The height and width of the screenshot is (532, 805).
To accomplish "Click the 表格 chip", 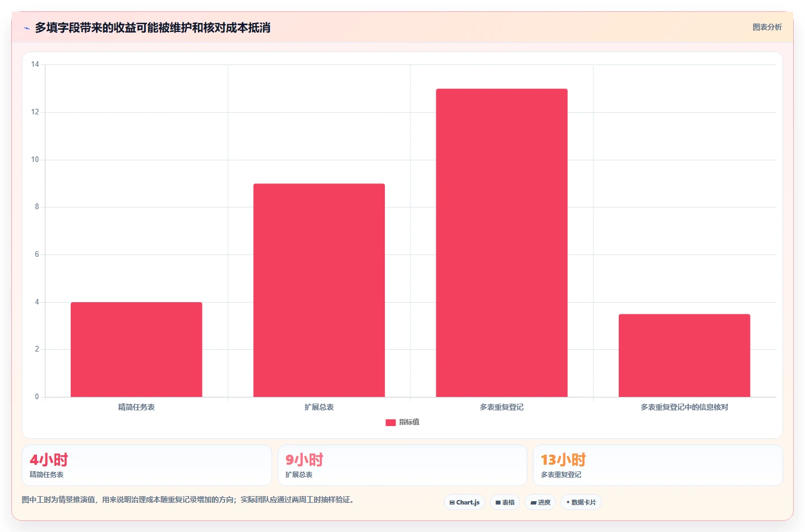I will pos(505,502).
